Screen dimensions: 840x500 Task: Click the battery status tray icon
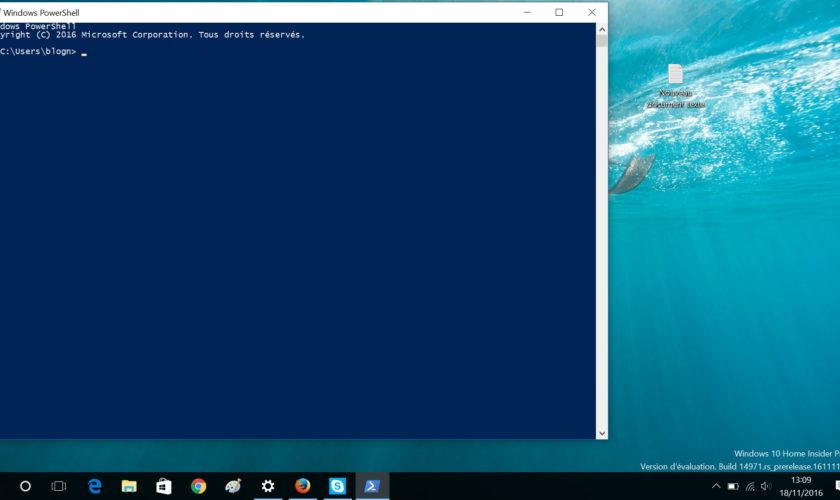tap(732, 486)
